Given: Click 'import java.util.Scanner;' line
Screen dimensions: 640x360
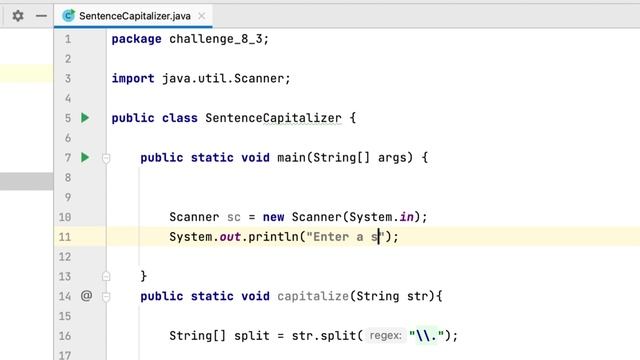Looking at the screenshot, I should [x=201, y=78].
